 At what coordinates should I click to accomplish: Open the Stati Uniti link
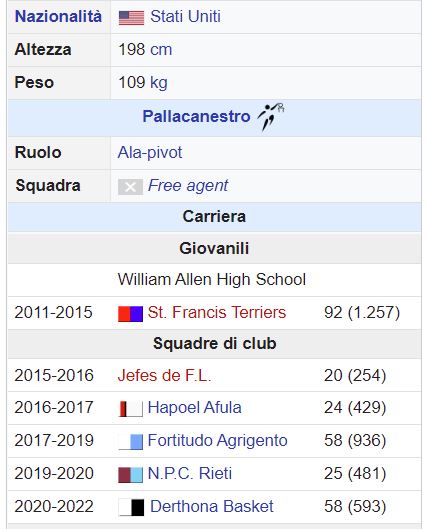point(185,17)
